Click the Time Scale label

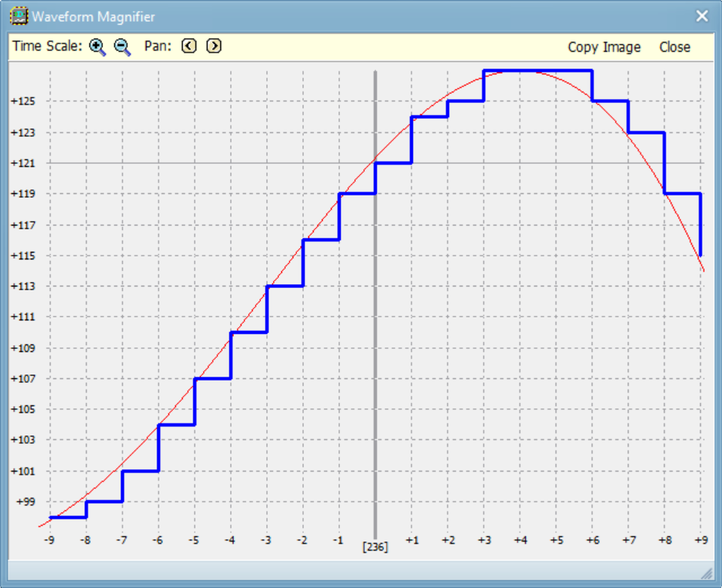tap(47, 46)
